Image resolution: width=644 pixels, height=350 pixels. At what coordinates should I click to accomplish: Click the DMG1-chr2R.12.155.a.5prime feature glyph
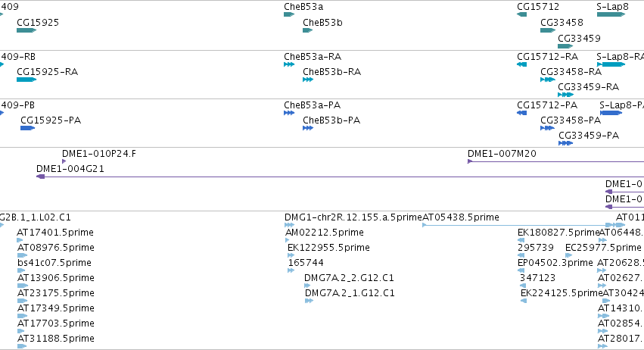[x=289, y=225]
